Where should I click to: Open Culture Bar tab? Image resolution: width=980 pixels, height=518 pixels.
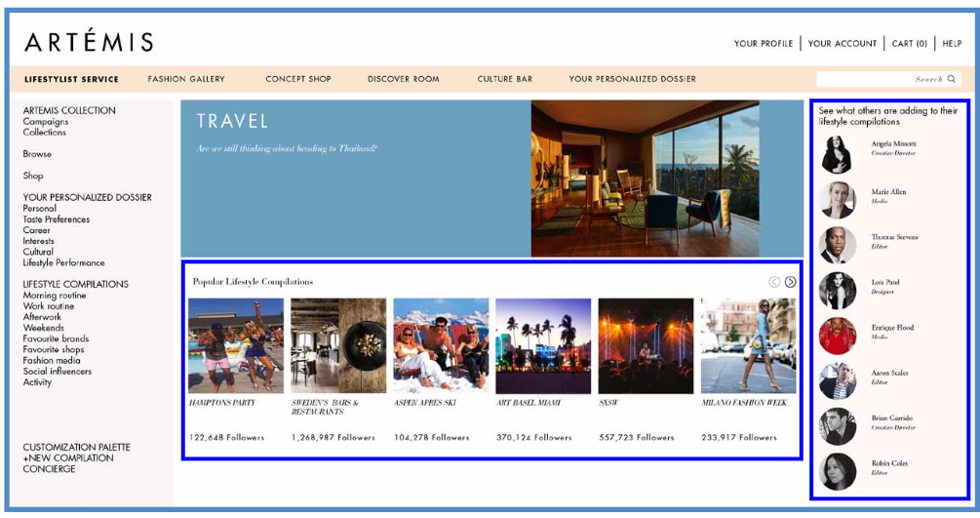point(505,79)
